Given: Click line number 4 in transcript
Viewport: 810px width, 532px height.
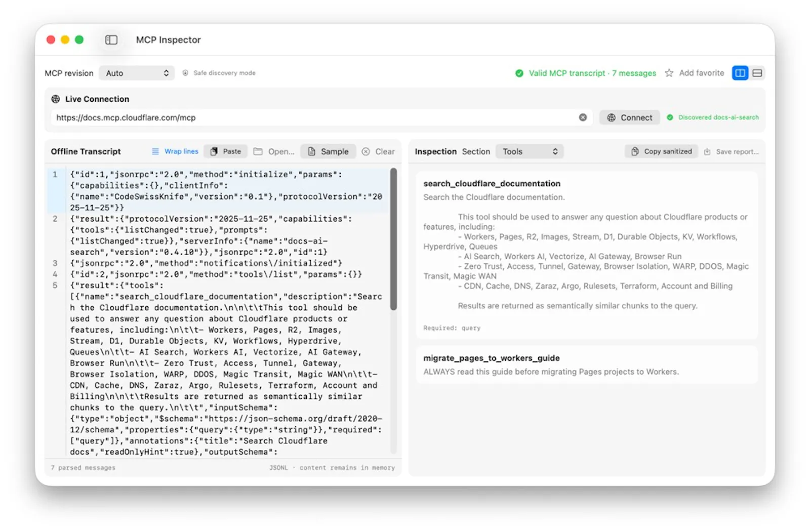Looking at the screenshot, I should point(55,275).
